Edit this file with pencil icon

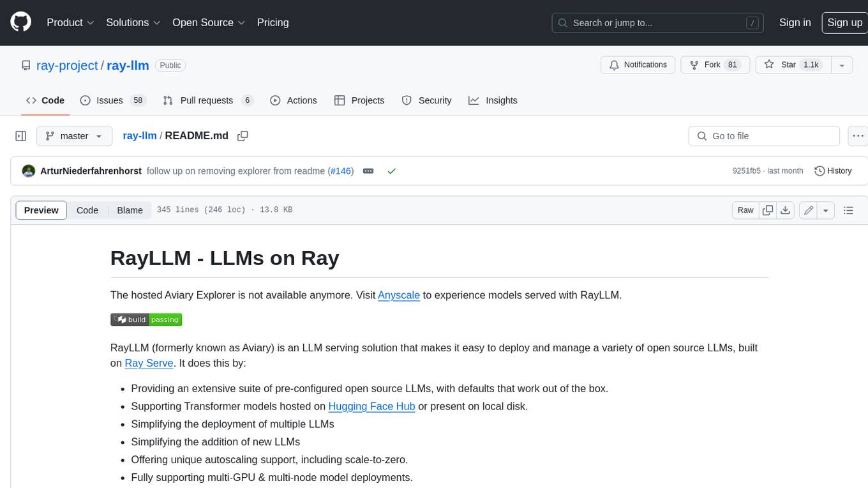809,210
